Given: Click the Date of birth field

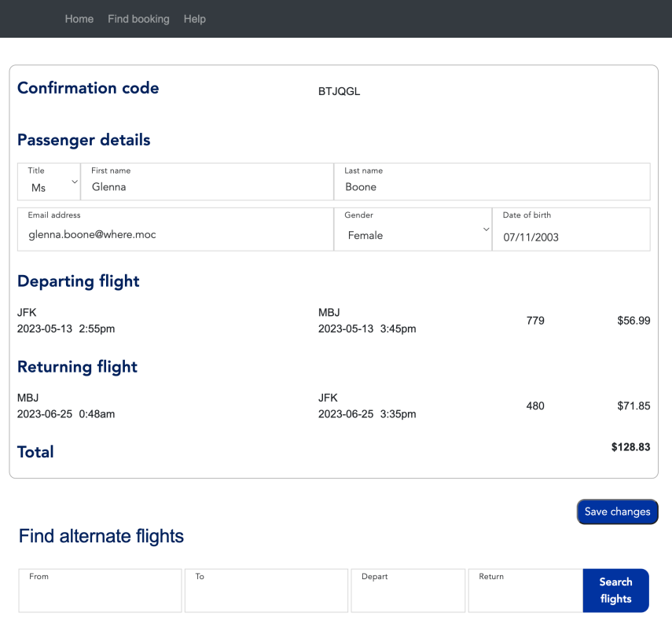Looking at the screenshot, I should (x=571, y=236).
